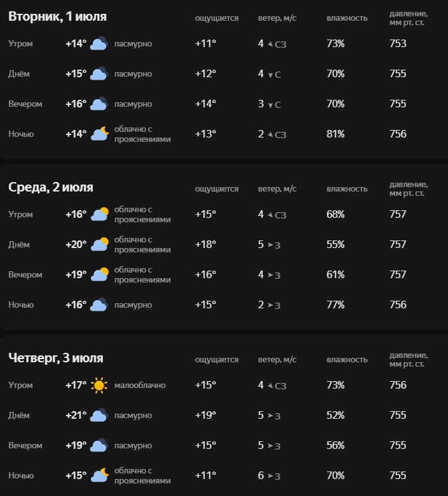Image resolution: width=448 pixels, height=496 pixels.
Task: Click the overcast cloud icon for Thursday evening
Action: [99, 445]
